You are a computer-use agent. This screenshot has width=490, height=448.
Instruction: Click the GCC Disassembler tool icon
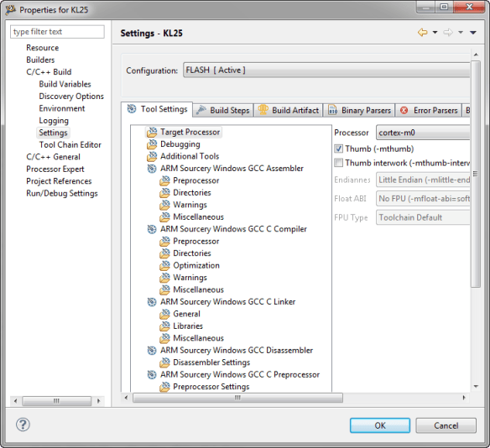click(152, 351)
